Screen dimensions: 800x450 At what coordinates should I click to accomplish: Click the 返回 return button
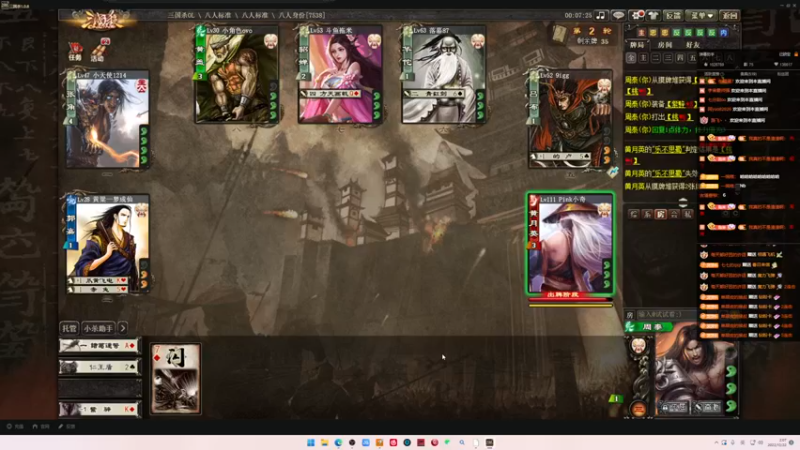coord(730,15)
